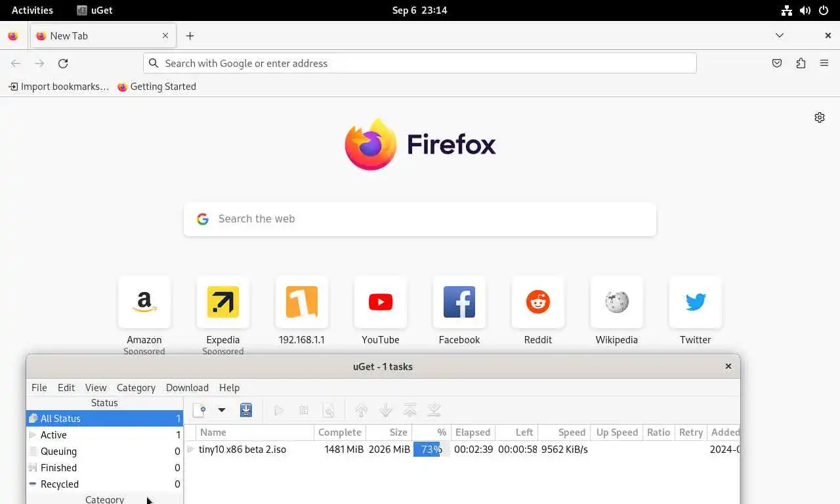This screenshot has height=504, width=840.
Task: Open the Category menu in uGet
Action: [136, 387]
